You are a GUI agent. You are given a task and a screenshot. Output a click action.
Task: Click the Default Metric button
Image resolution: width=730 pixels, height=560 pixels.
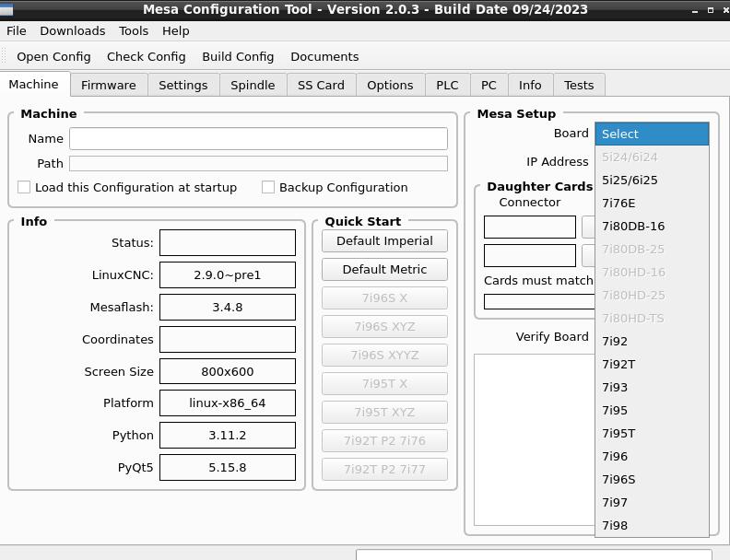[x=384, y=270]
